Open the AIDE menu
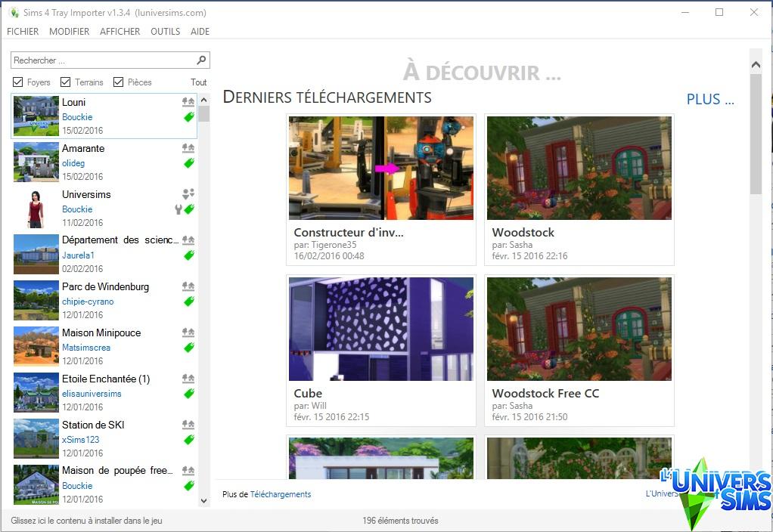The height and width of the screenshot is (532, 773). (x=200, y=32)
